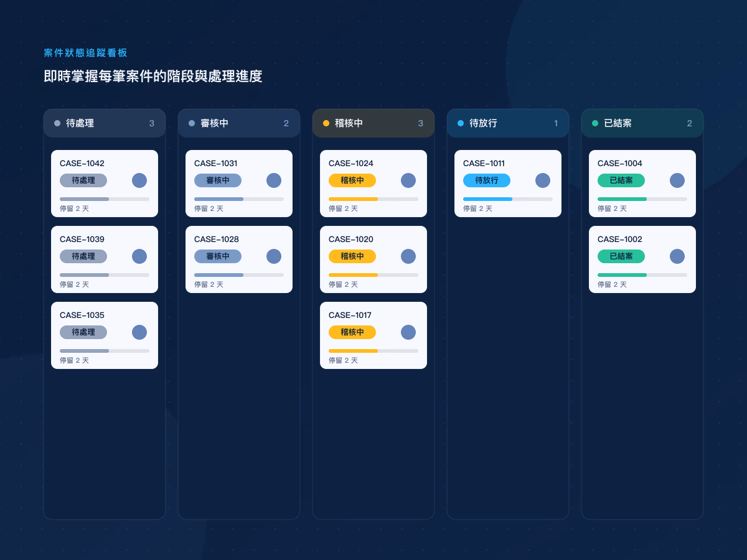Click the count 3 in 稽核中 header
This screenshot has height=560, width=747.
coord(420,123)
